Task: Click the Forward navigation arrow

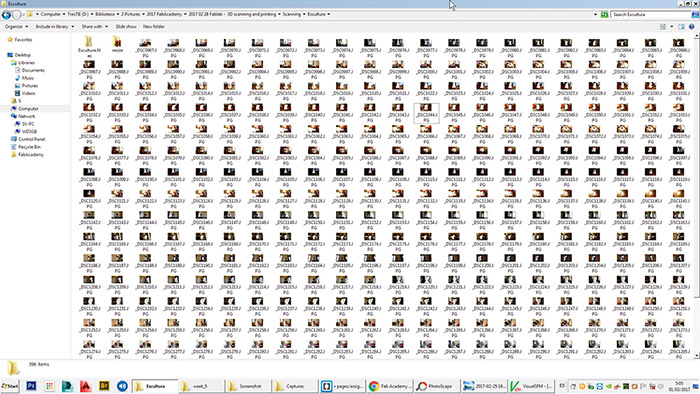Action: coord(17,15)
